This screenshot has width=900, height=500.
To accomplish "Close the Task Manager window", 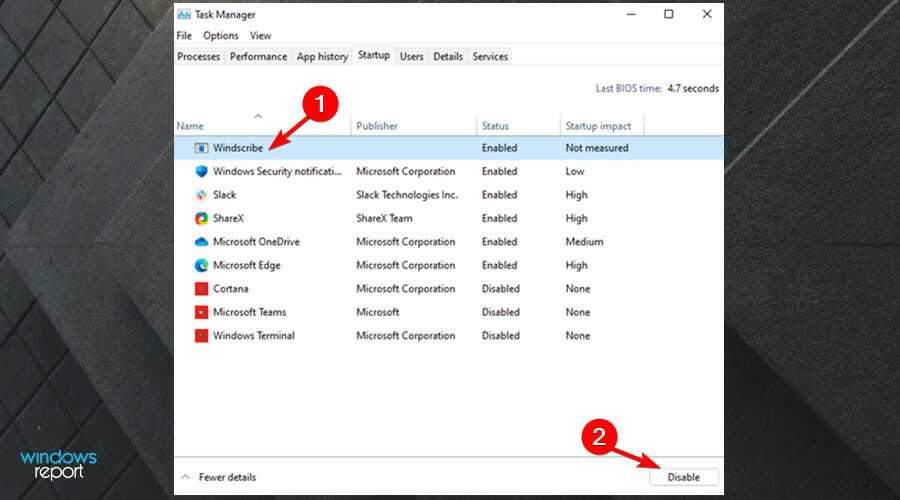I will click(707, 14).
